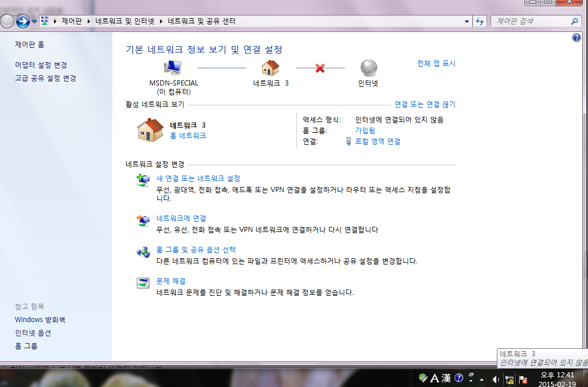
Task: Click the back navigation arrow button
Action: click(x=7, y=22)
